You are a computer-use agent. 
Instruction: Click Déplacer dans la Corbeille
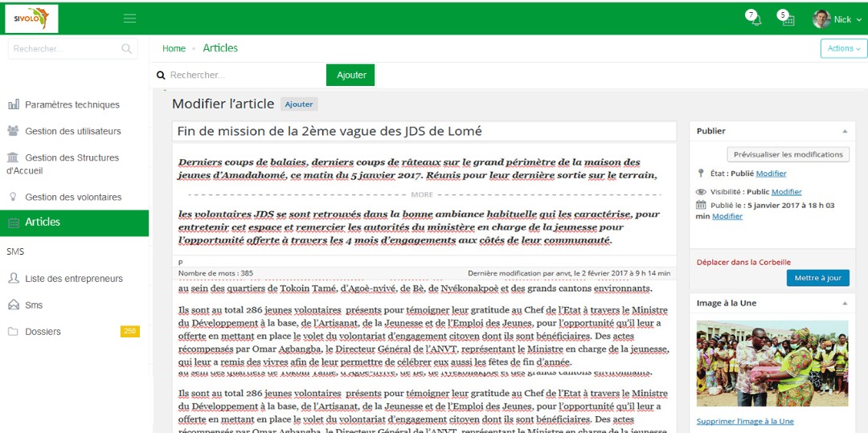pyautogui.click(x=743, y=262)
